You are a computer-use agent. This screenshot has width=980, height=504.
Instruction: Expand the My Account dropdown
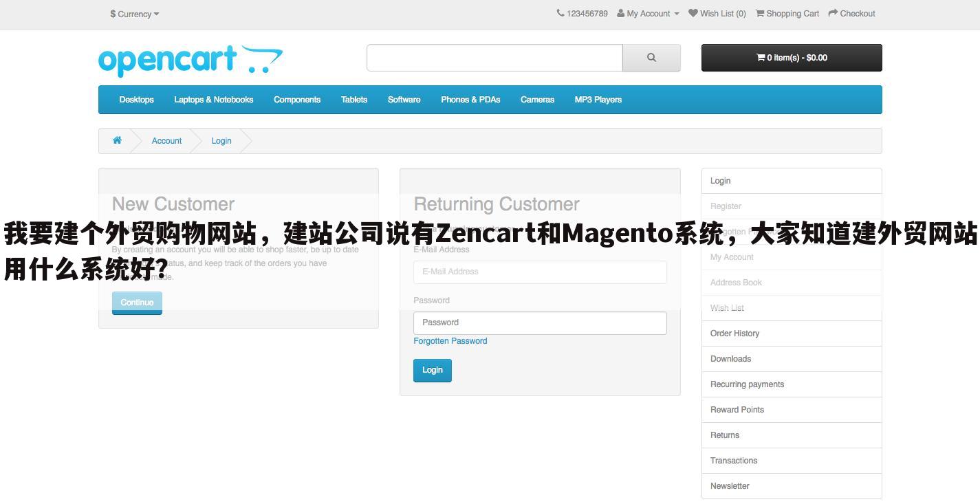(x=648, y=14)
